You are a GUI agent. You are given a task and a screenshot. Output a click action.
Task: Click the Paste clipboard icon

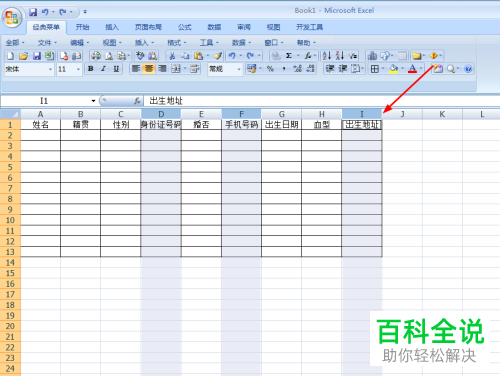[199, 56]
